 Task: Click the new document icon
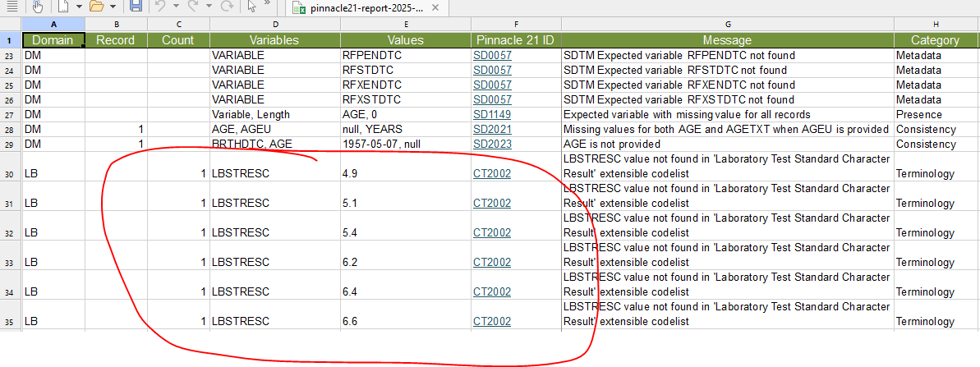tap(63, 7)
